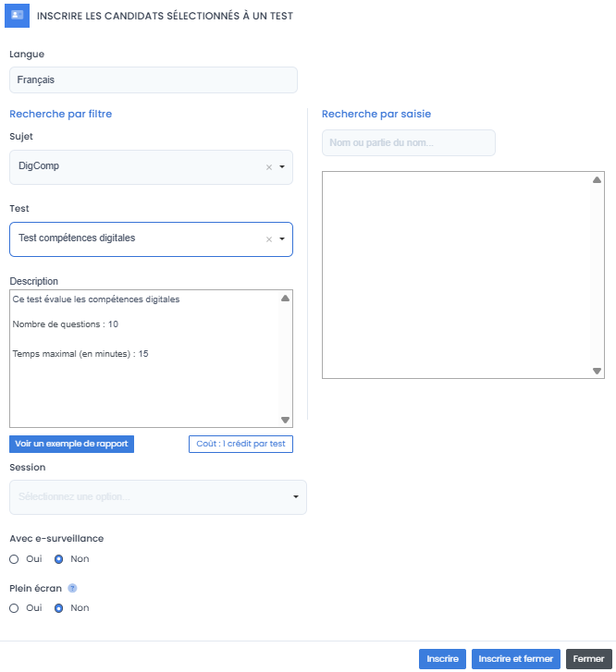Click the Plein écran label
Image resolution: width=616 pixels, height=672 pixels.
tap(35, 588)
